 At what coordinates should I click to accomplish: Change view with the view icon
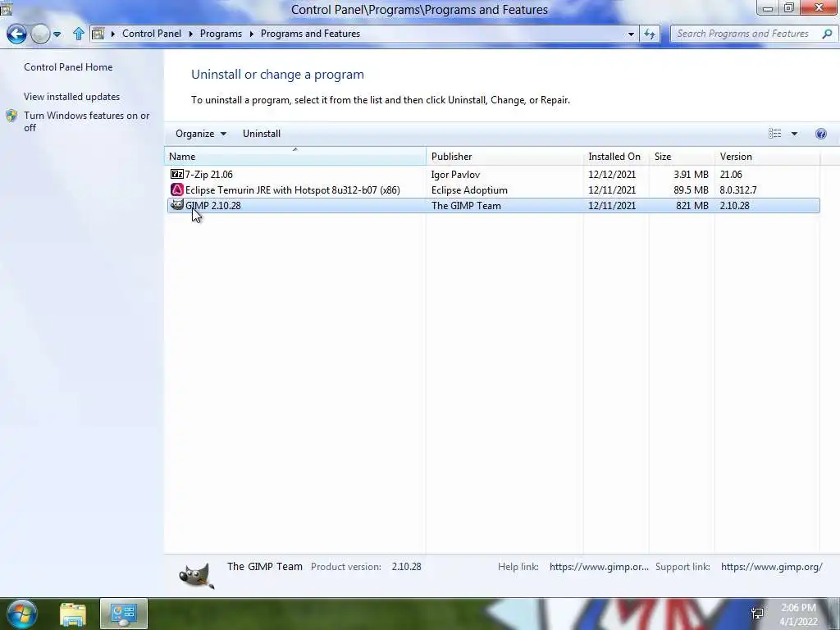(x=774, y=134)
